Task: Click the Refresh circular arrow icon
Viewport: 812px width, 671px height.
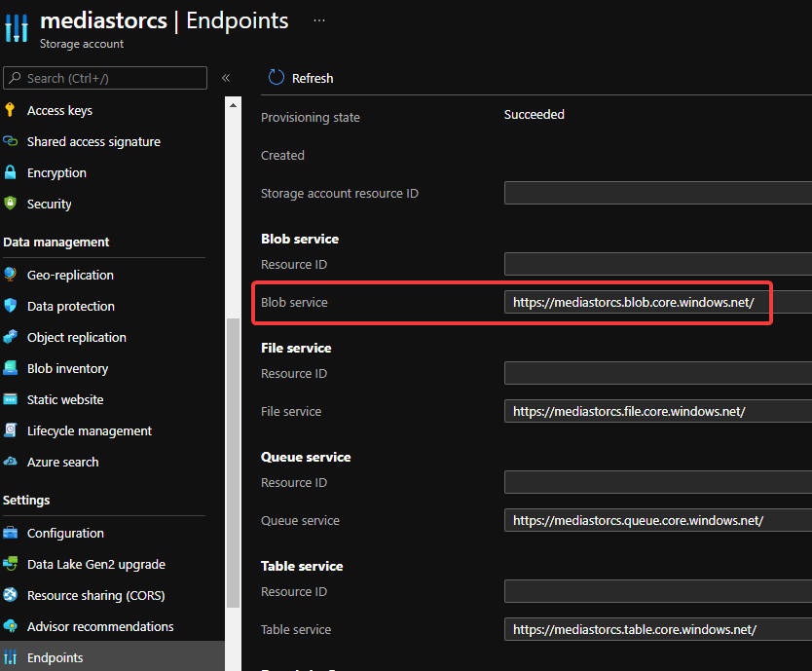Action: click(x=277, y=78)
